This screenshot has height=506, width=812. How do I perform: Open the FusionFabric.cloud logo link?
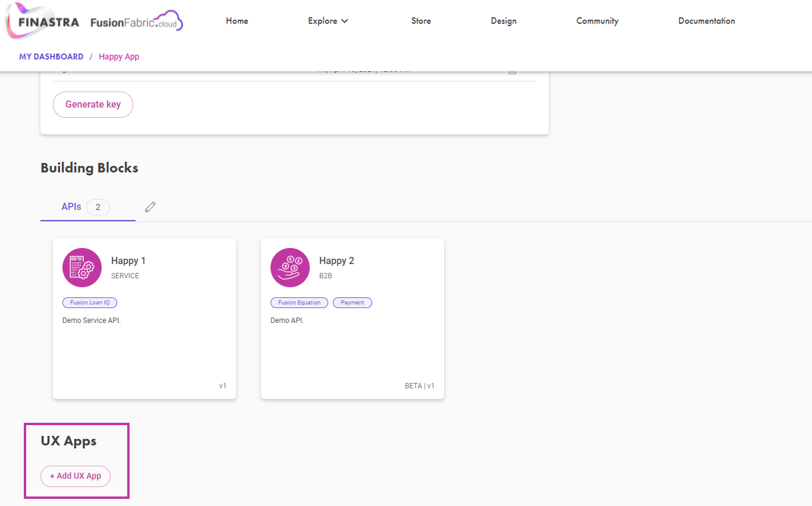coord(137,21)
